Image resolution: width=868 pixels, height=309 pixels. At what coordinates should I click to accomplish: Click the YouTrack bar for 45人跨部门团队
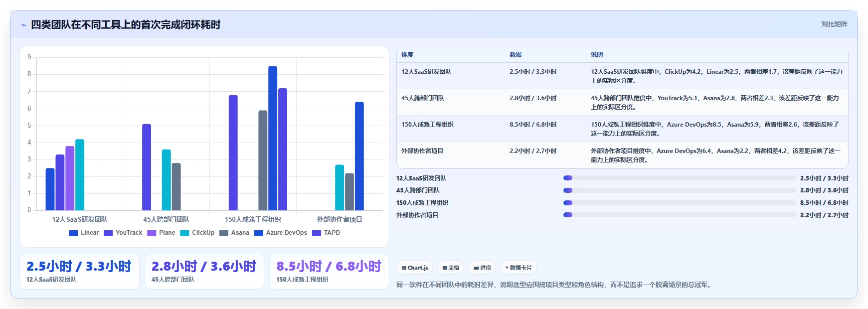coord(147,167)
